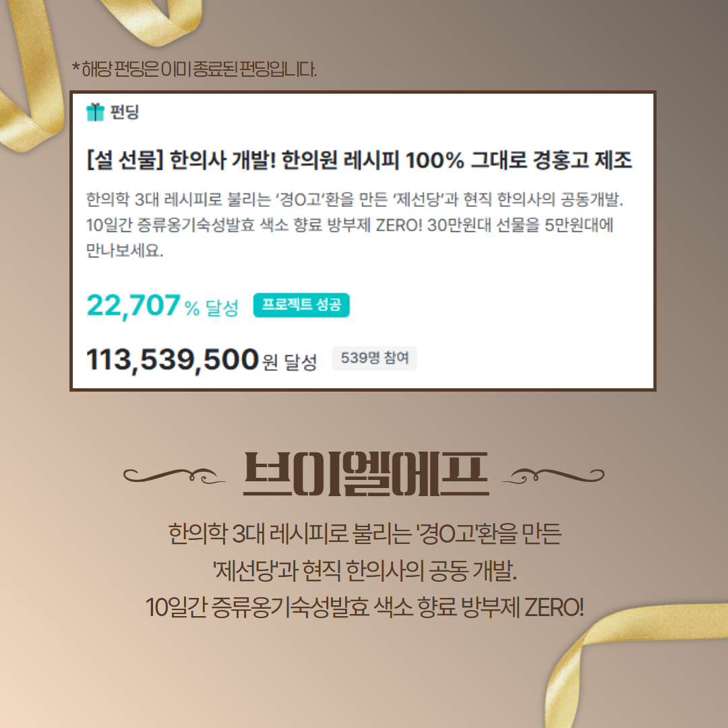Viewport: 728px width, 728px height.
Task: Click the 프로젝트 성공 badge
Action: click(301, 305)
